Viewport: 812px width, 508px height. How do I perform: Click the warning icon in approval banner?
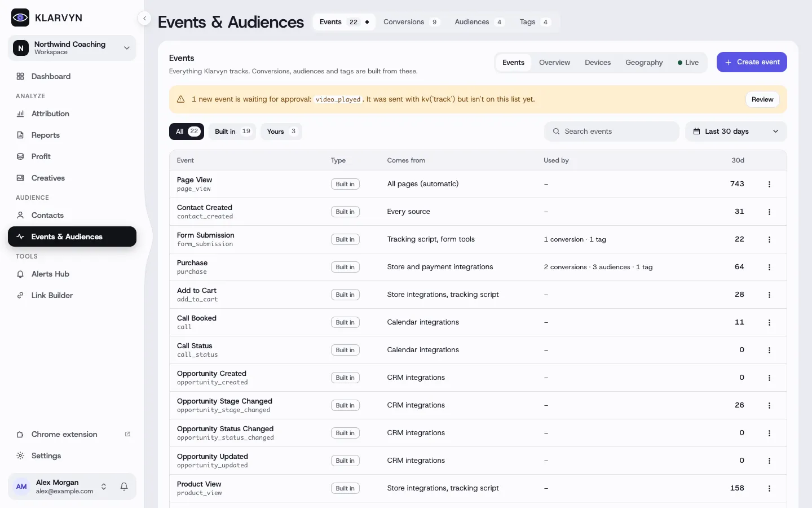(x=180, y=99)
